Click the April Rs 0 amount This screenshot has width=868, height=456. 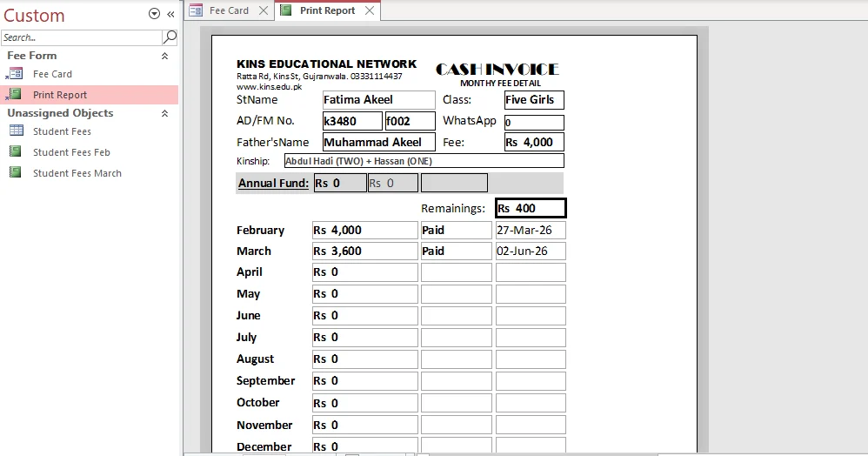pos(364,272)
